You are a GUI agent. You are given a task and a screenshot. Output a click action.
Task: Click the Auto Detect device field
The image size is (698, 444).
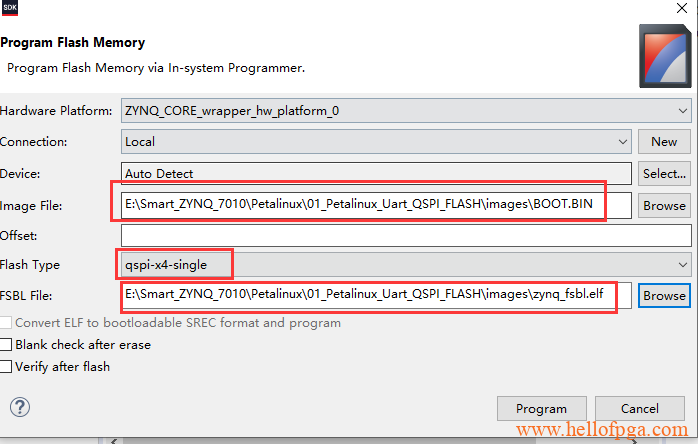coord(376,173)
